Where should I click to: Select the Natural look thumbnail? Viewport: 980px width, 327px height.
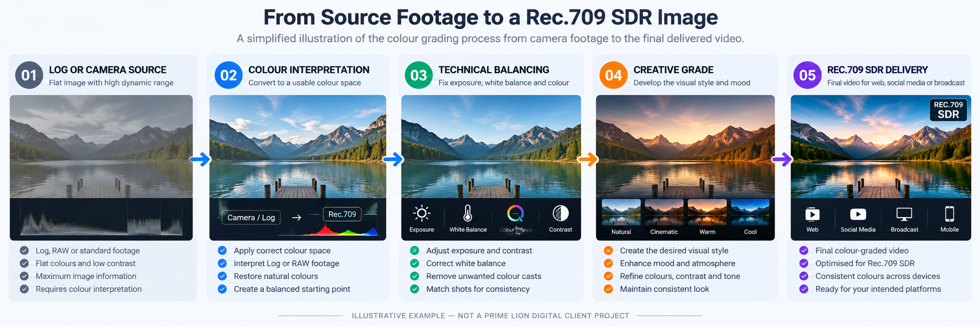tap(621, 212)
